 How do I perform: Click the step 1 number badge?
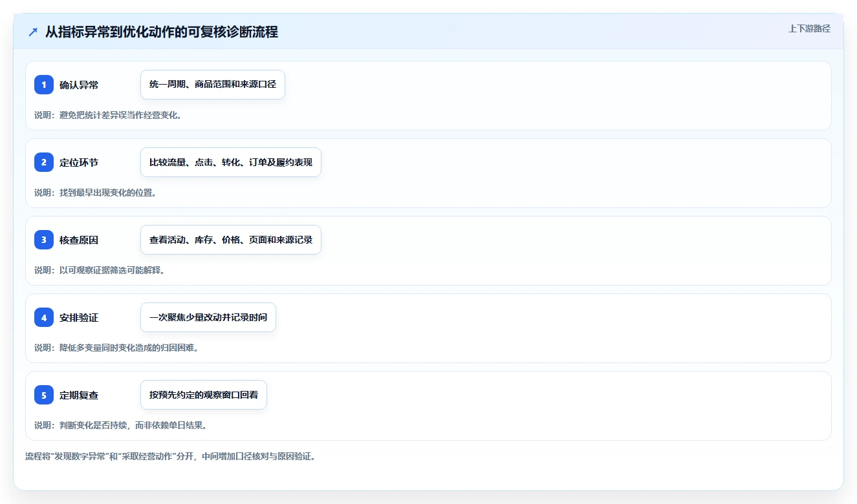[x=44, y=85]
